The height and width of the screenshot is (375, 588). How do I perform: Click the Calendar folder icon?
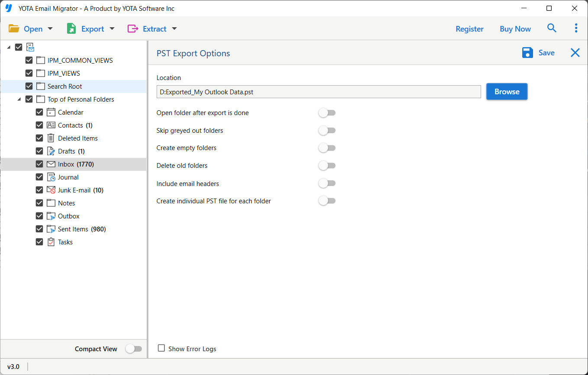[x=51, y=112]
